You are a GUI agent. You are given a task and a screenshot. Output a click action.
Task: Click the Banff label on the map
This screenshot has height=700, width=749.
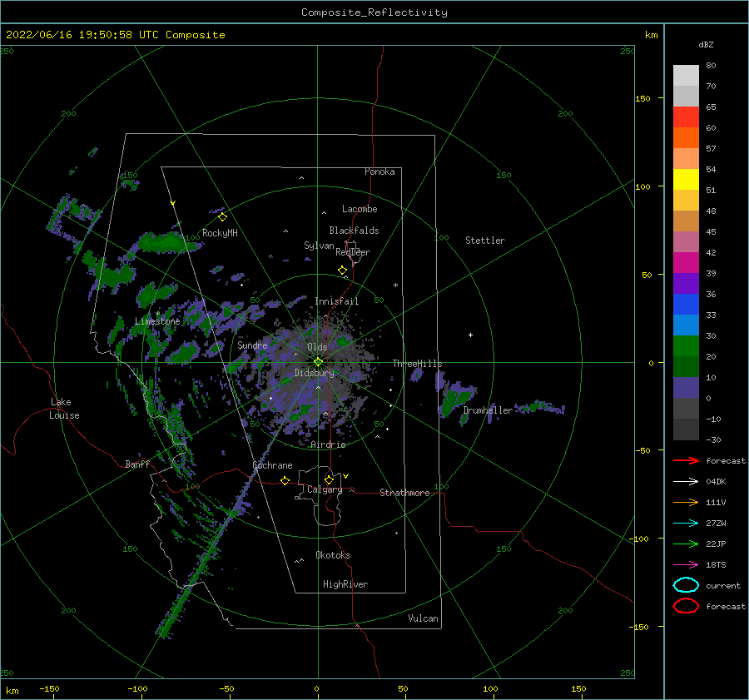(x=137, y=464)
